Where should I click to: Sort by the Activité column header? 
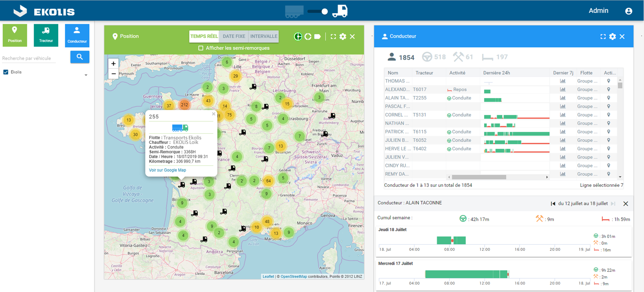457,73
